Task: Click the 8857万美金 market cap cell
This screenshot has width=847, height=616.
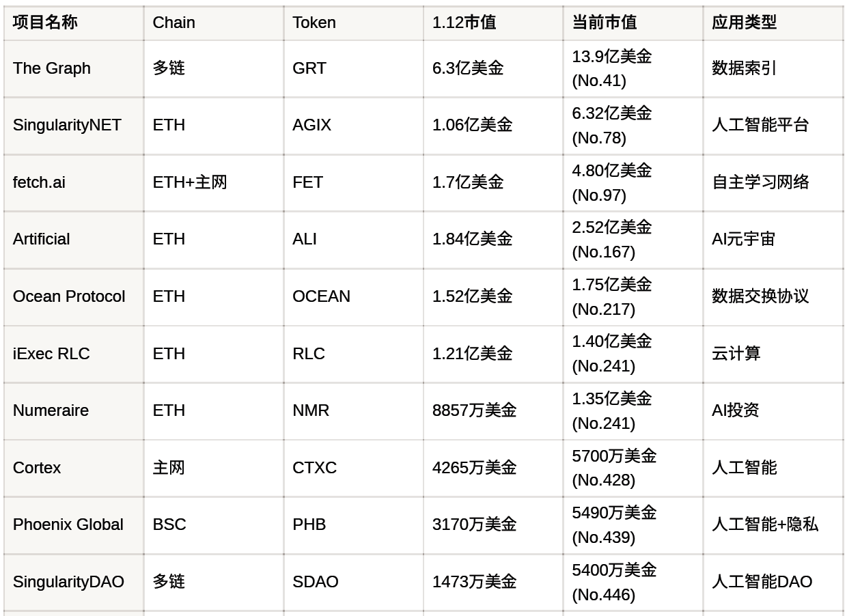Action: [474, 410]
